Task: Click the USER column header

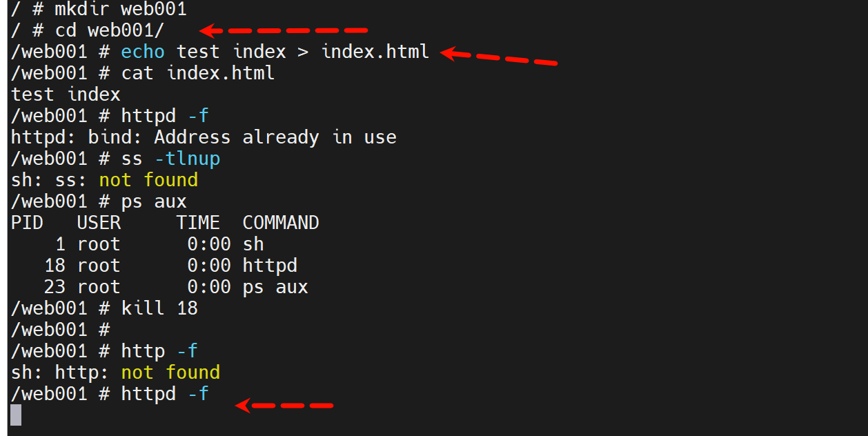Action: point(99,223)
